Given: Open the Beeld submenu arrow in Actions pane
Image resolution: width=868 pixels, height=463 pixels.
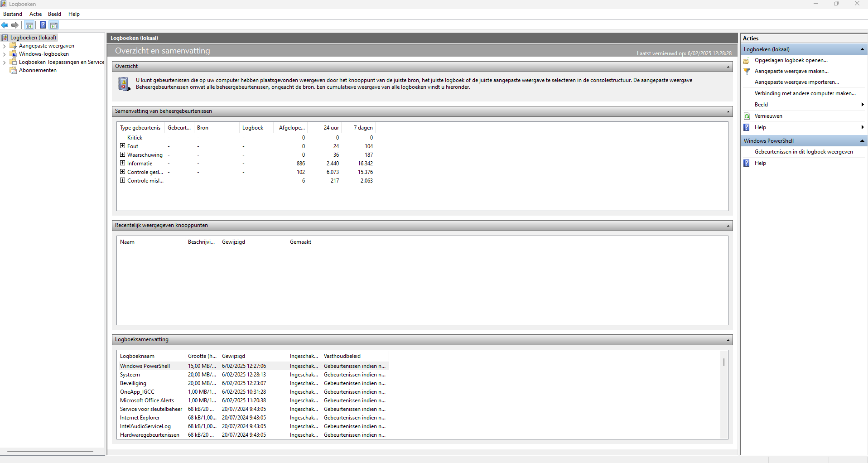Looking at the screenshot, I should 862,104.
